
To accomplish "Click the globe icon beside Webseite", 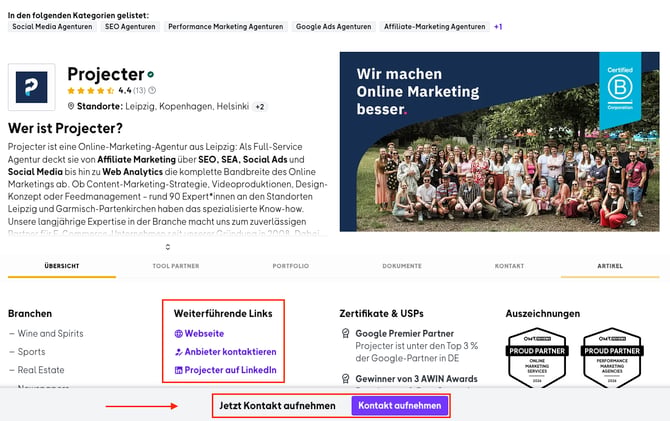I will pyautogui.click(x=179, y=334).
